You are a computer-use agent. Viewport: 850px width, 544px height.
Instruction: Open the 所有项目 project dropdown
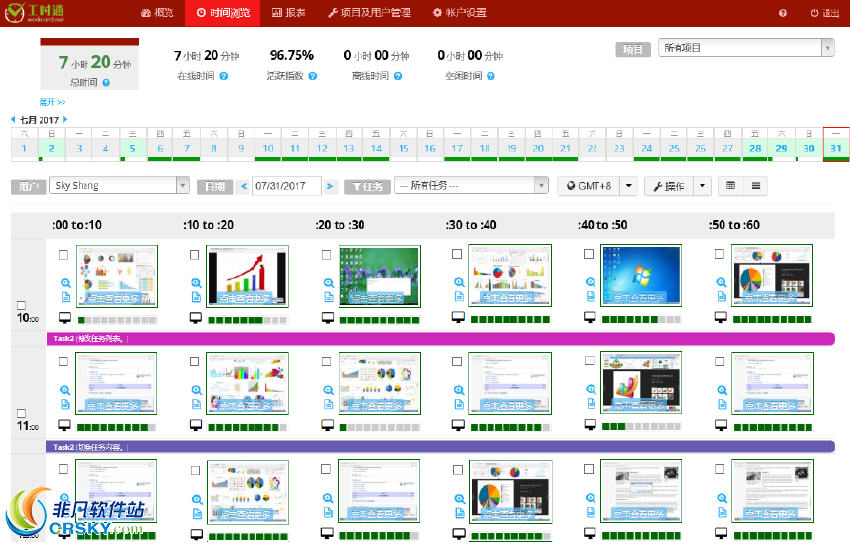coord(746,48)
